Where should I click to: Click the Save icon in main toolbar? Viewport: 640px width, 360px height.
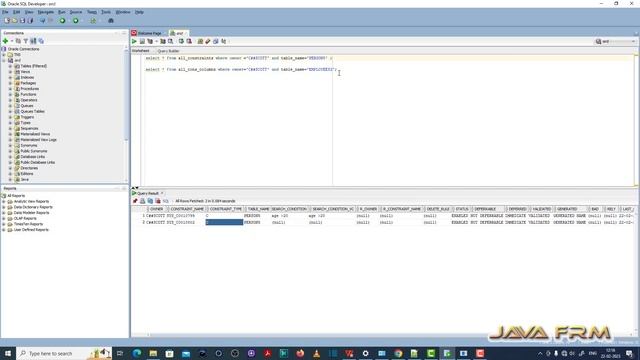(x=22, y=20)
